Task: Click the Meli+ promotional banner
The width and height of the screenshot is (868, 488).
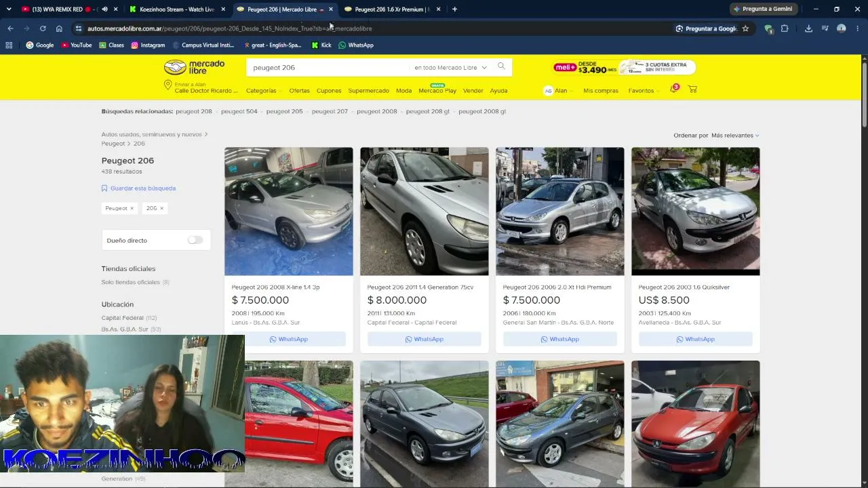Action: [x=625, y=67]
